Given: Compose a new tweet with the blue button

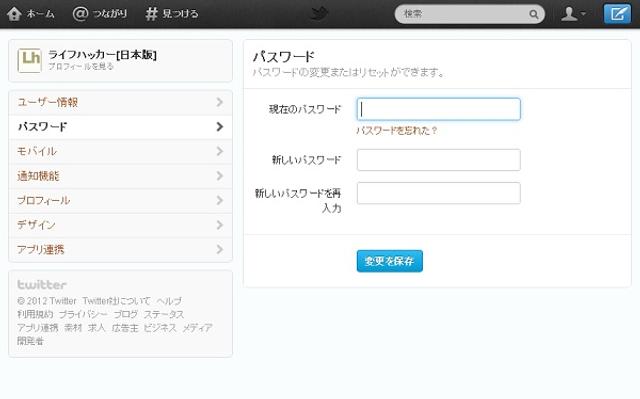Looking at the screenshot, I should point(617,14).
